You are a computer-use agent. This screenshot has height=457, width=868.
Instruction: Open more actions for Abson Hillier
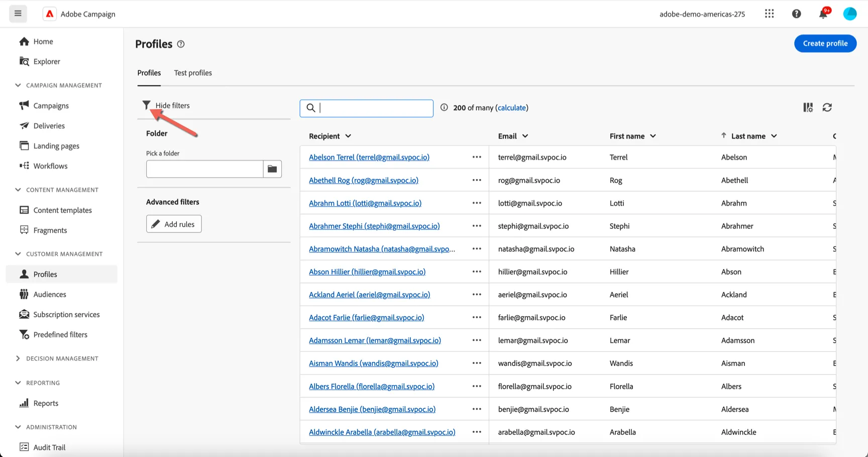[477, 271]
